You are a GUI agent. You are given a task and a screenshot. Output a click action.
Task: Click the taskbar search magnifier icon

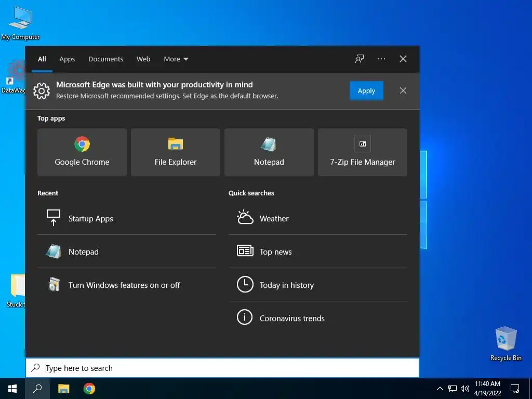point(37,389)
